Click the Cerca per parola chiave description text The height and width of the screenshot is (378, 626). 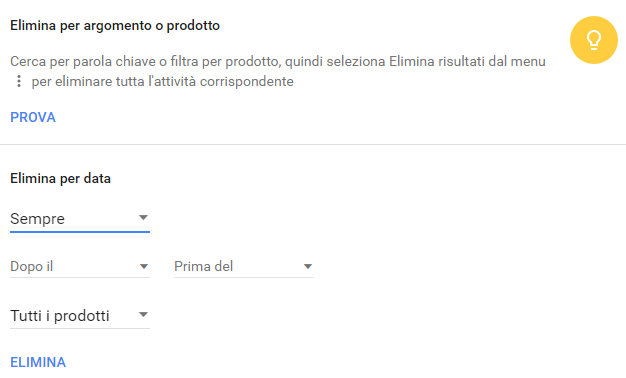[x=278, y=71]
